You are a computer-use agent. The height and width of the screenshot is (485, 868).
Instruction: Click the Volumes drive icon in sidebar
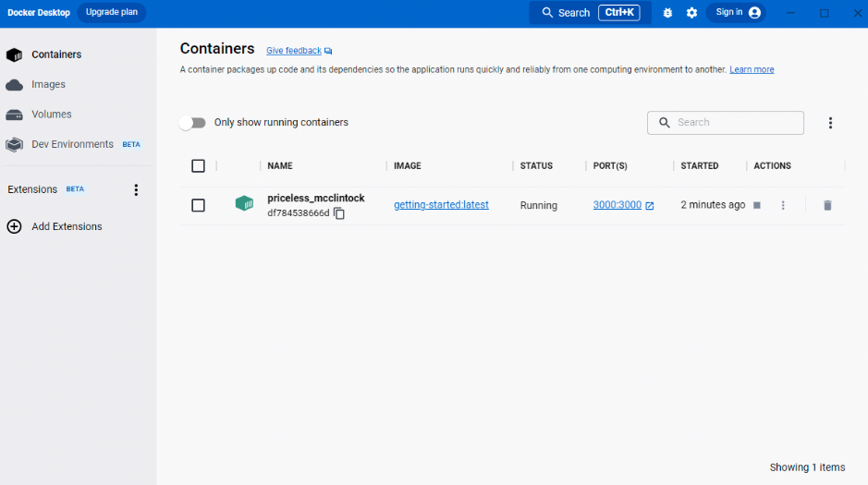(15, 115)
